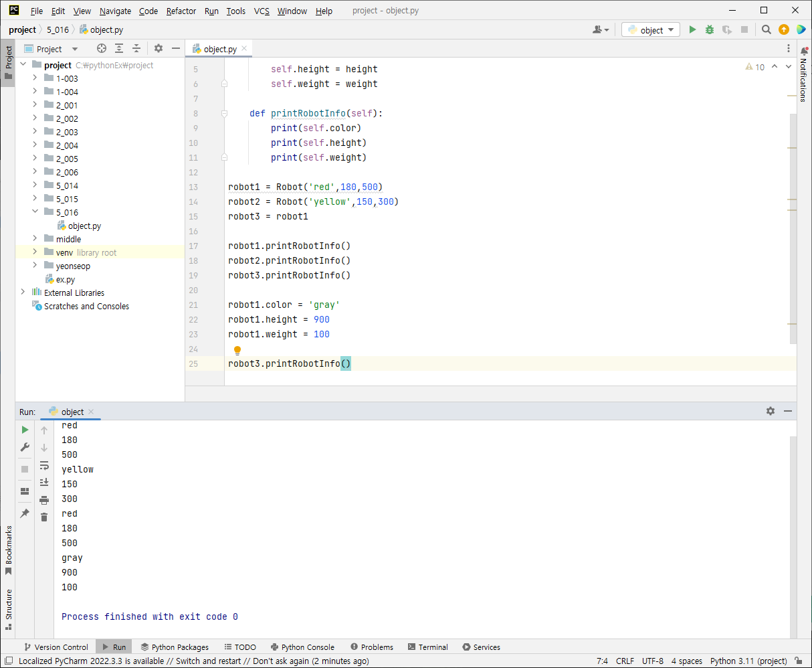
Task: Click the orange IDE update icon
Action: tap(784, 29)
